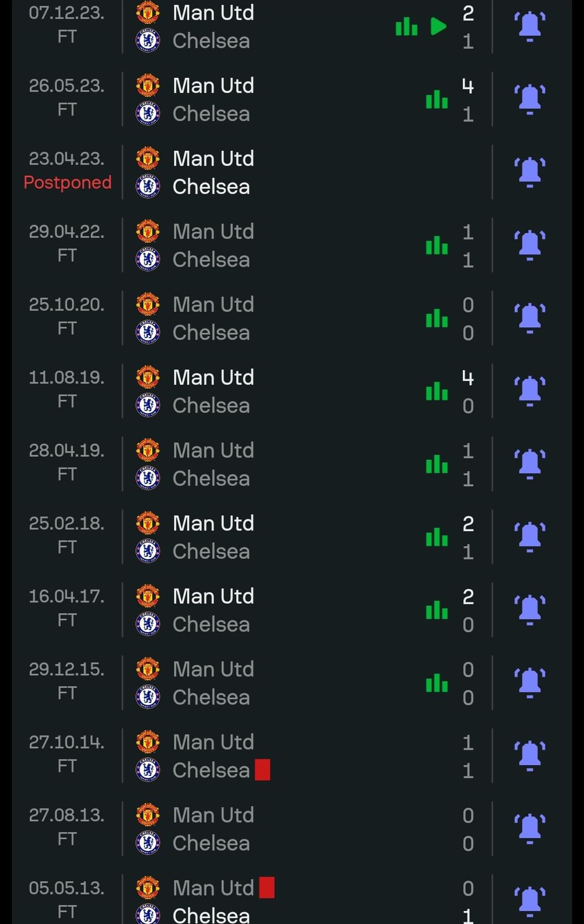Enable alert bell for the postponed 23.04.23 match
This screenshot has height=924, width=584.
(x=530, y=172)
